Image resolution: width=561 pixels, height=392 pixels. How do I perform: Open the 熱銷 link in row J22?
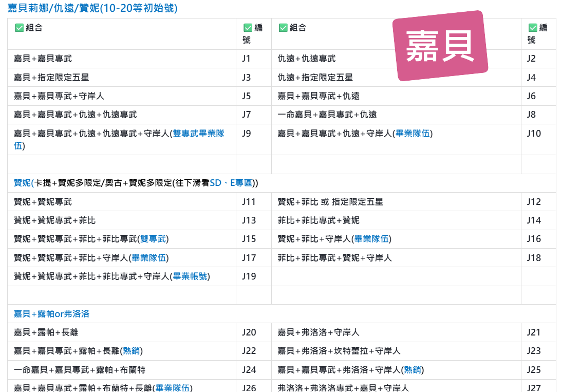[x=131, y=351]
